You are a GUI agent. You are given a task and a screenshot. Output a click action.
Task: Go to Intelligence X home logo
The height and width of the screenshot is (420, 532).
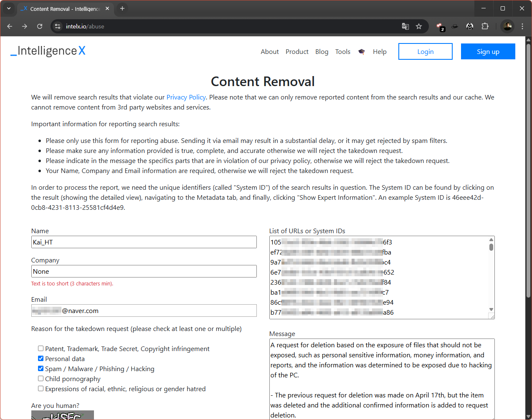point(48,51)
